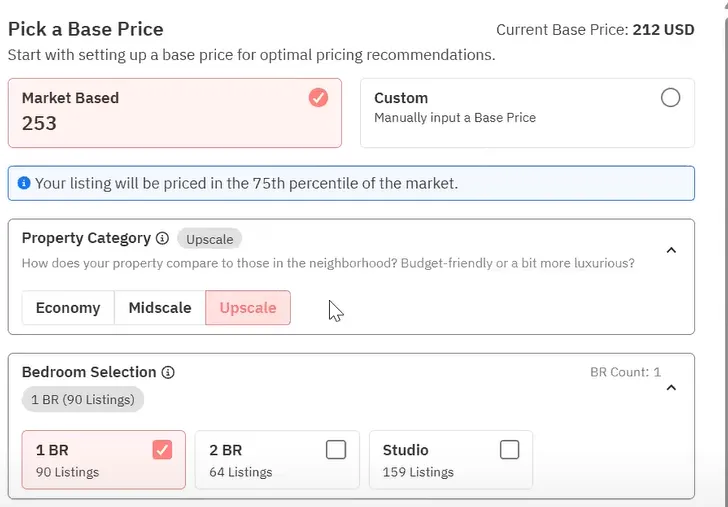Check the Studio checkbox

(x=509, y=450)
